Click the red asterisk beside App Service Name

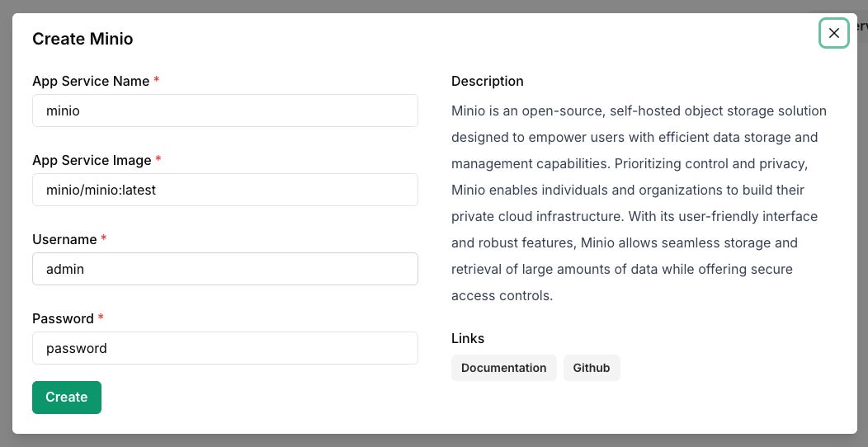pos(157,80)
